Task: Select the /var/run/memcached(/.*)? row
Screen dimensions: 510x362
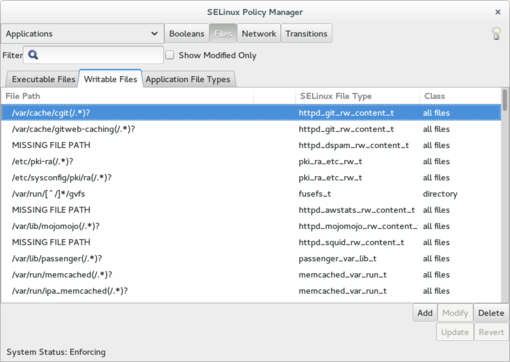Action: pos(251,275)
